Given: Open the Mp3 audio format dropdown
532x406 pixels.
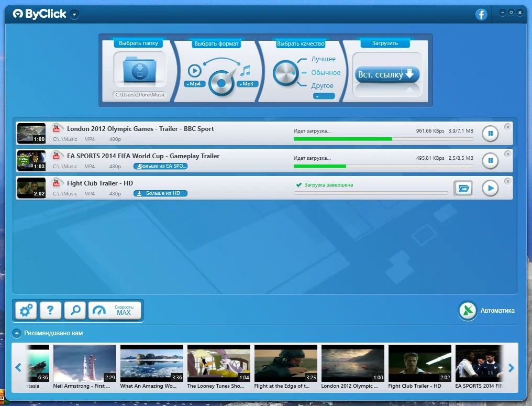Looking at the screenshot, I should tap(247, 84).
